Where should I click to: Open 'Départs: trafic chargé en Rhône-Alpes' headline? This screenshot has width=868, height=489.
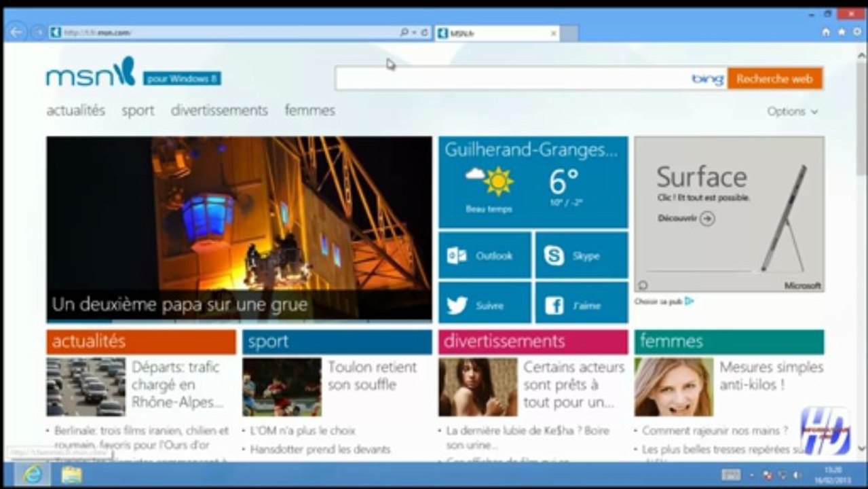[177, 384]
